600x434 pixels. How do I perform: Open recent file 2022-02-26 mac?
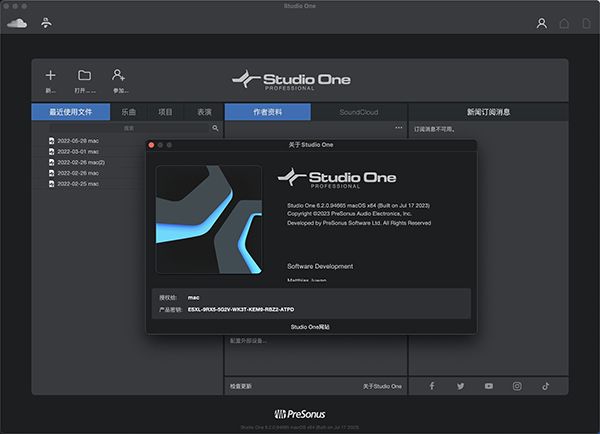tap(73, 173)
